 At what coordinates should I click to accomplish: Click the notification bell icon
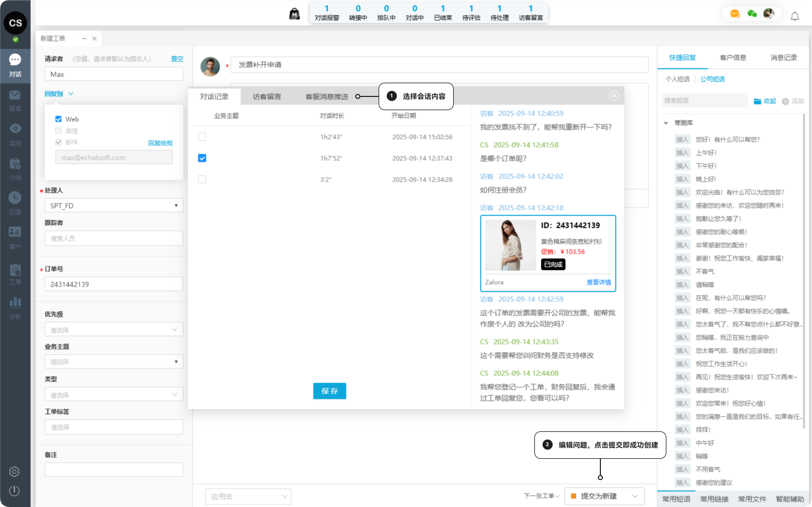795,16
